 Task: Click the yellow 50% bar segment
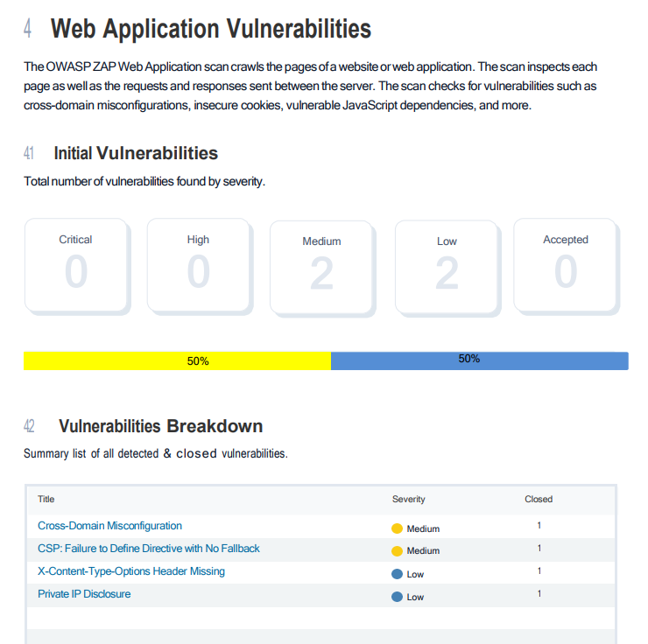[x=177, y=360]
